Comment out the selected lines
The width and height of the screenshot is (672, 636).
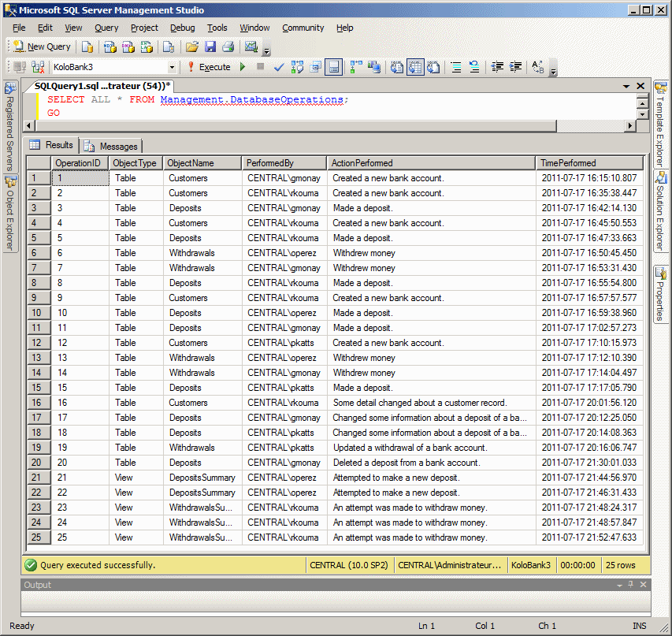tap(456, 67)
